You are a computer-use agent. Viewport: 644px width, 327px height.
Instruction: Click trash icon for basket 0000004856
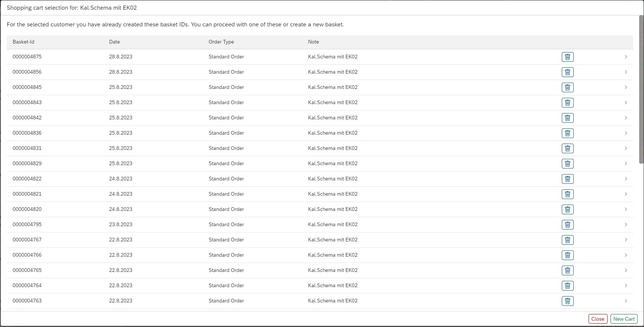point(567,72)
